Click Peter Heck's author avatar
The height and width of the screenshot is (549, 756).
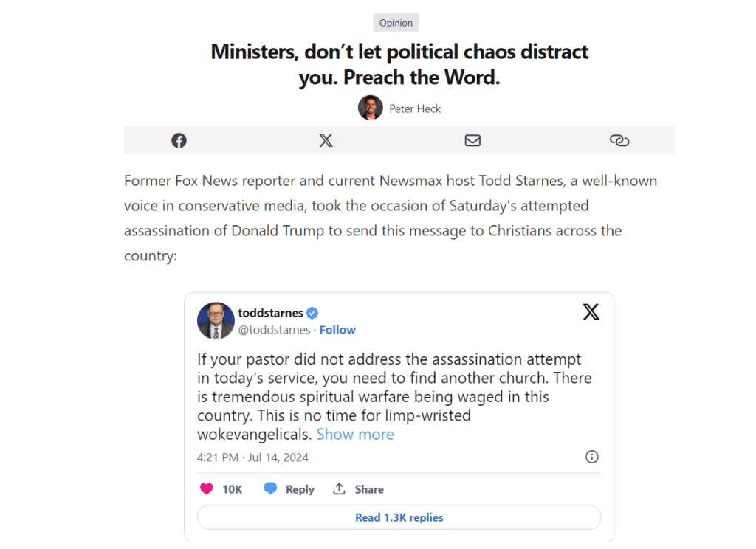(x=371, y=108)
